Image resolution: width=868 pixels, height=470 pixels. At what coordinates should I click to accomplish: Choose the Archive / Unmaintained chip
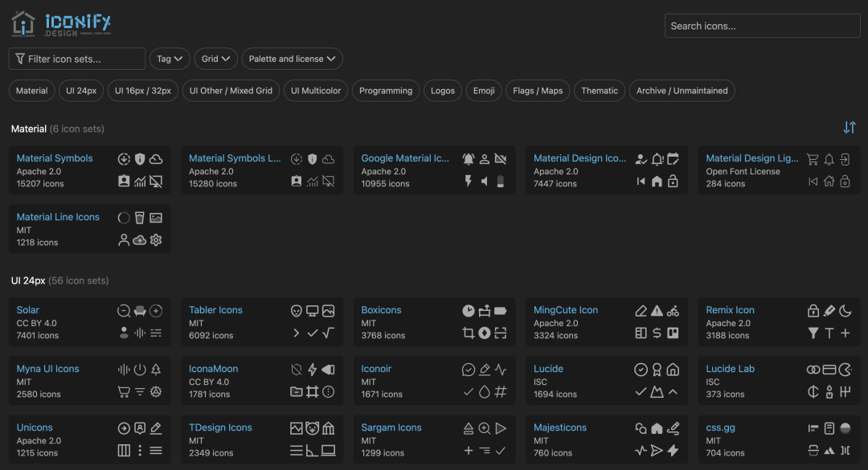point(682,91)
